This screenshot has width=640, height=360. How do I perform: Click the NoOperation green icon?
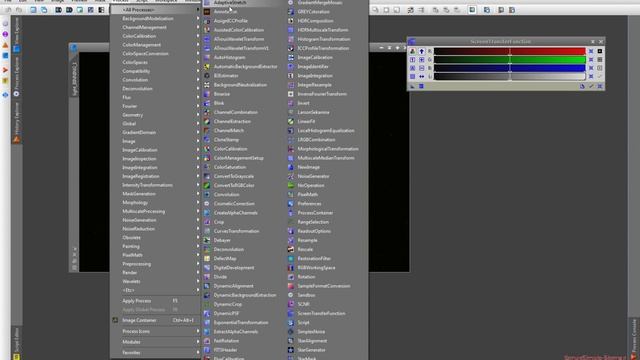291,185
